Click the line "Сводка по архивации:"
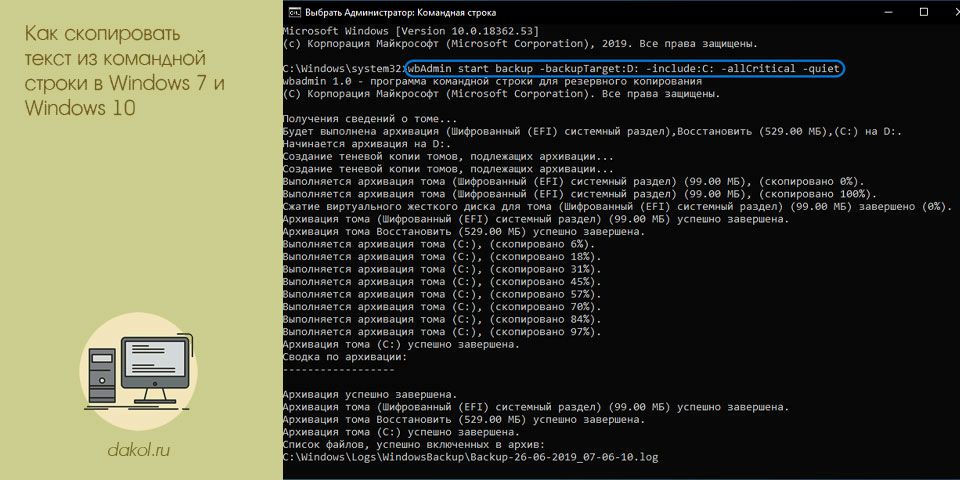Image resolution: width=960 pixels, height=480 pixels. point(345,356)
